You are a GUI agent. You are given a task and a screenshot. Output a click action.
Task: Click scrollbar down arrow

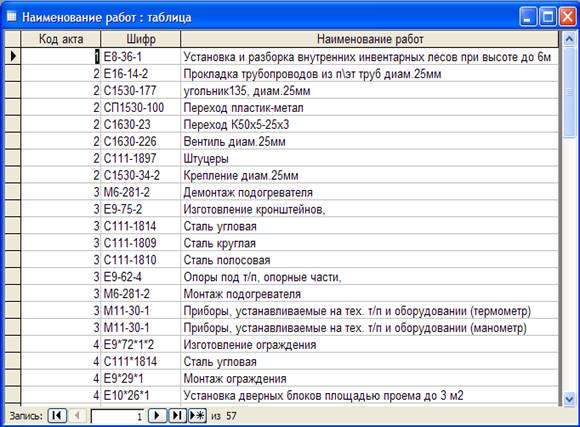pos(569,399)
